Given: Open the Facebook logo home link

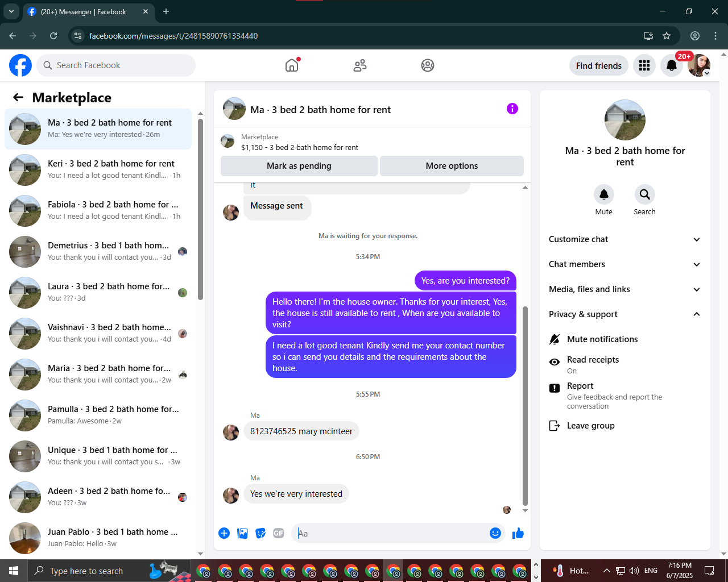Looking at the screenshot, I should [20, 65].
